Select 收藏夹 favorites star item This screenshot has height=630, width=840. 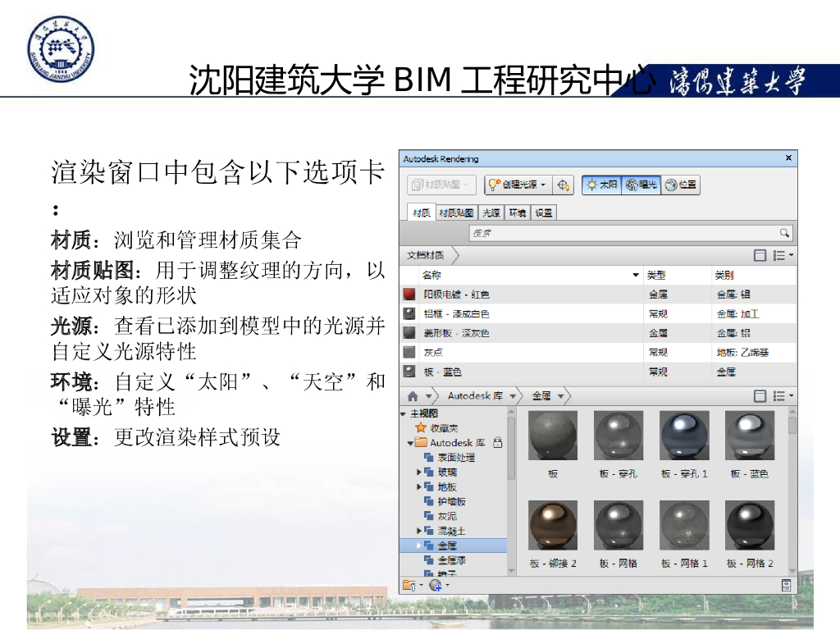coord(436,428)
